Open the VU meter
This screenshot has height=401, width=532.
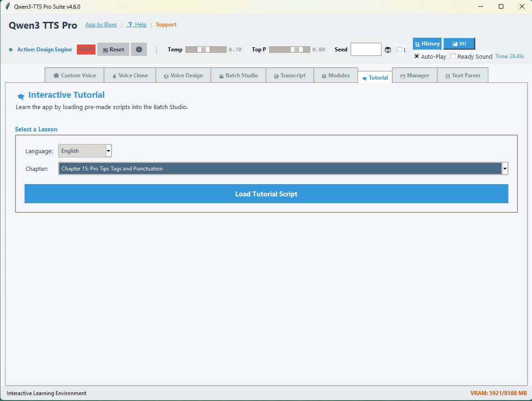[459, 44]
